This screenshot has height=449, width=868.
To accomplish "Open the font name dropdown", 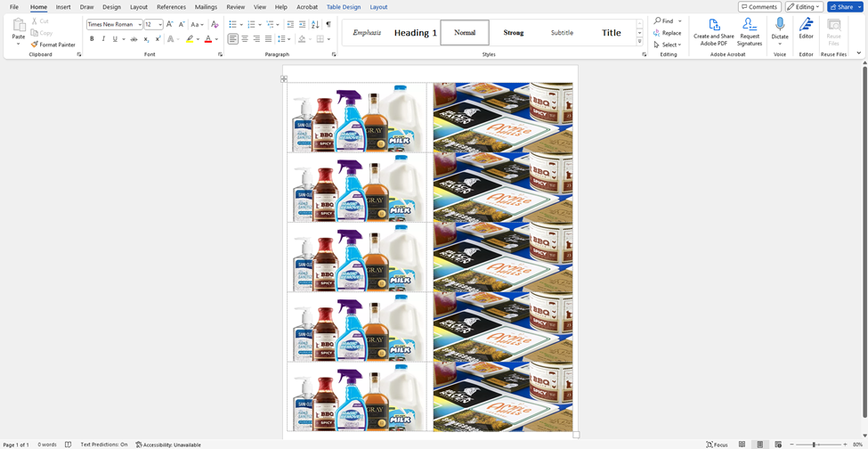I will 139,24.
